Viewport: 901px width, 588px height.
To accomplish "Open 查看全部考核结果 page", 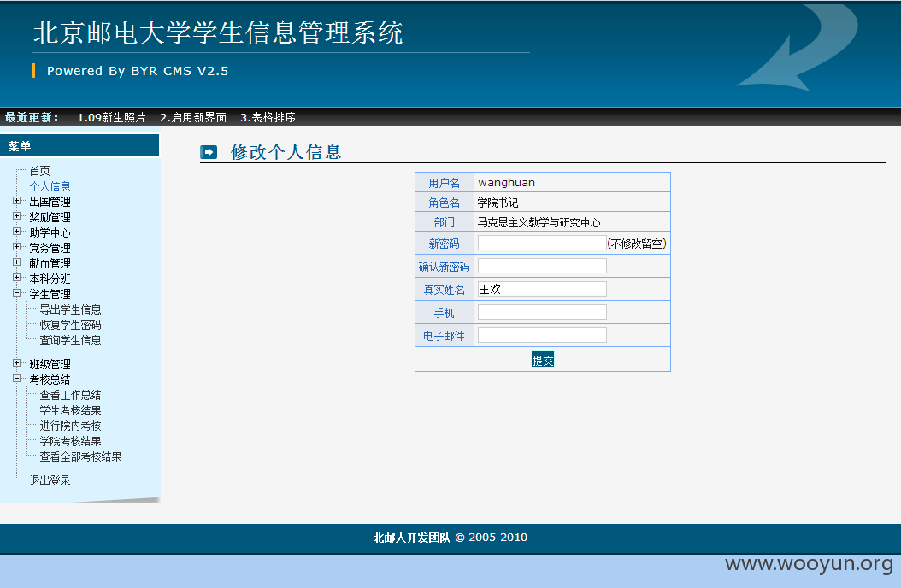I will [x=80, y=456].
